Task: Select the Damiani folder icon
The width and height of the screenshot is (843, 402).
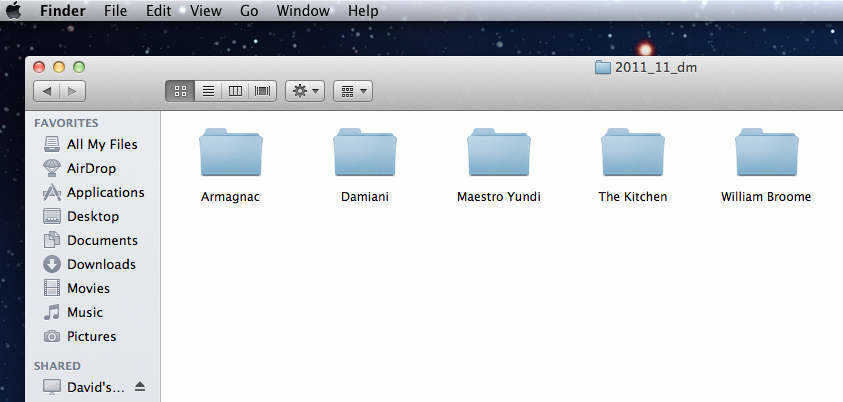Action: [365, 152]
